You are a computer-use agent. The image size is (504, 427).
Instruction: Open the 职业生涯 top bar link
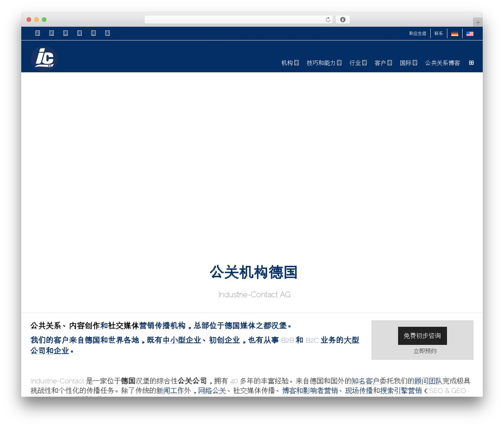click(417, 33)
